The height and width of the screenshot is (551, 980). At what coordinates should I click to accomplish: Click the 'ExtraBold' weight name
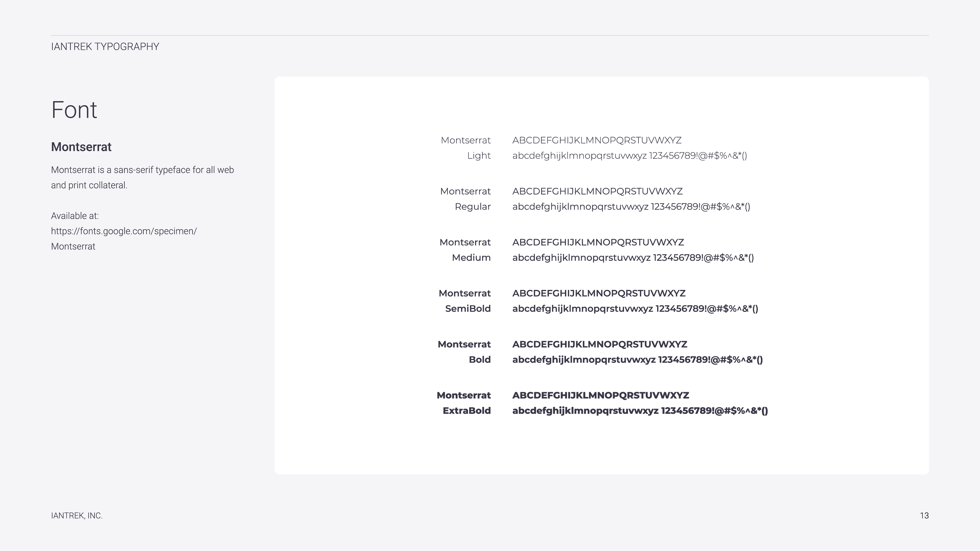coord(467,410)
